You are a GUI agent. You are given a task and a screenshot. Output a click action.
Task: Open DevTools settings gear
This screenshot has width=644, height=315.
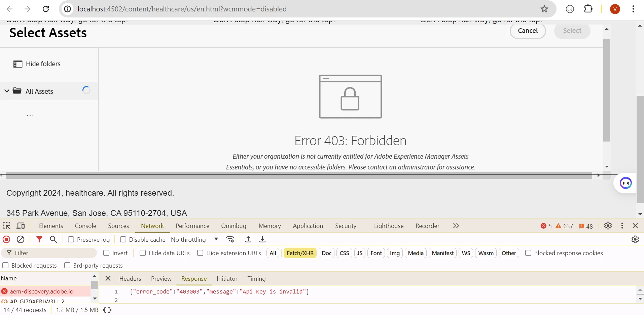pos(608,226)
